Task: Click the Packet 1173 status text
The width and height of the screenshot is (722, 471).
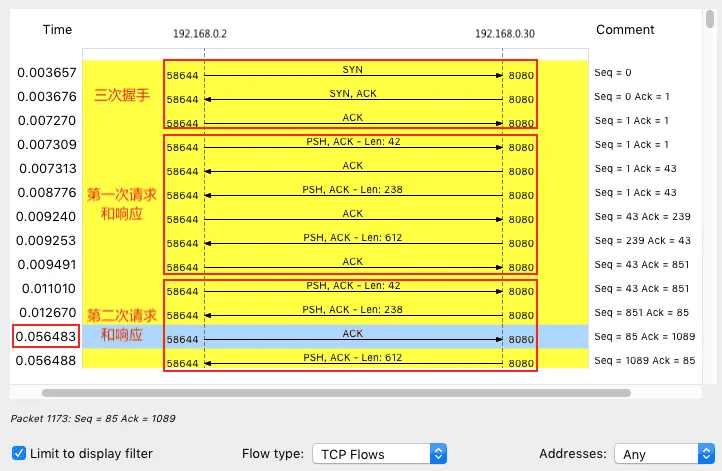Action: (93, 419)
